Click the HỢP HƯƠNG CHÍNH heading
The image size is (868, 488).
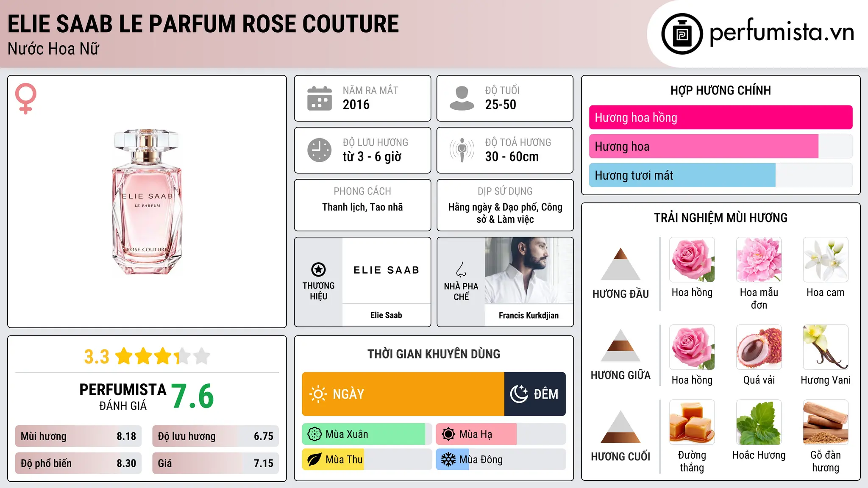coord(721,90)
